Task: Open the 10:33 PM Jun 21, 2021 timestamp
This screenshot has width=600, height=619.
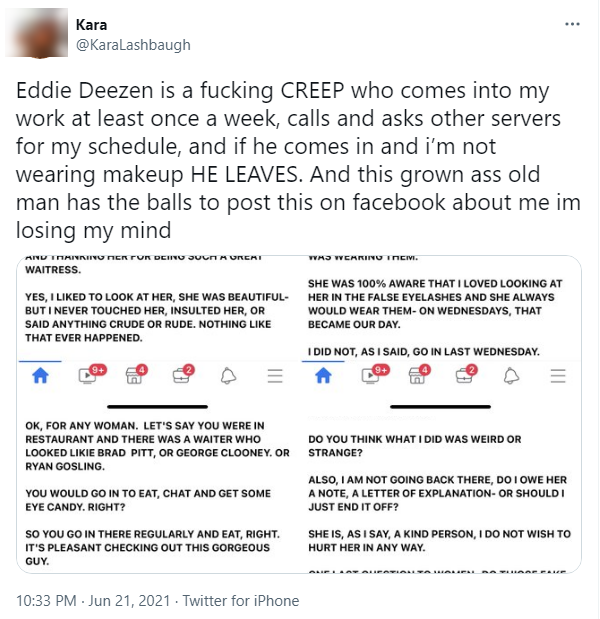Action: (x=93, y=600)
